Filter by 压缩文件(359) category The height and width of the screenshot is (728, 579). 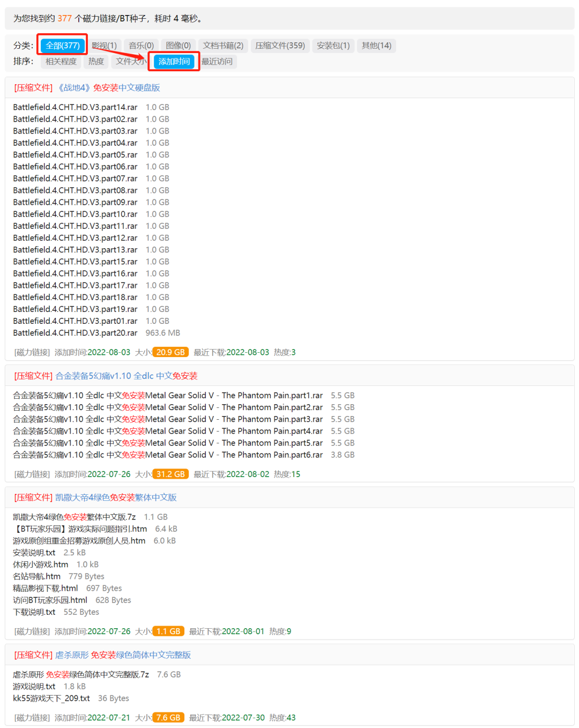[x=280, y=46]
